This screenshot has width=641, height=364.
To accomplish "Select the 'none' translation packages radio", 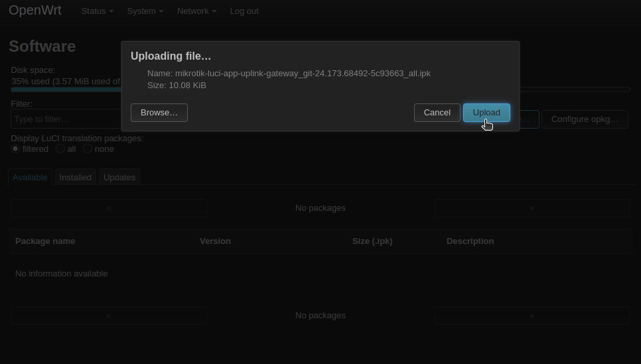I will [88, 149].
